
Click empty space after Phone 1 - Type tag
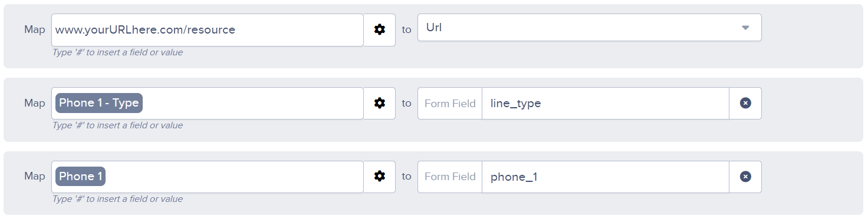252,103
